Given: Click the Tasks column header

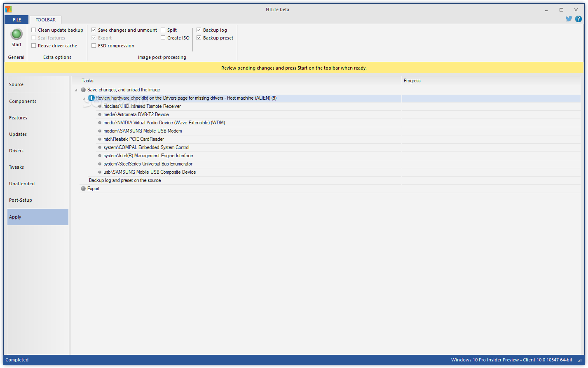Looking at the screenshot, I should click(237, 81).
